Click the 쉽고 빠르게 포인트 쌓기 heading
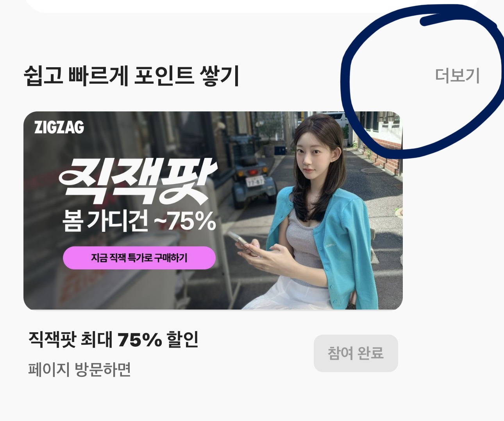The height and width of the screenshot is (421, 504). [131, 76]
